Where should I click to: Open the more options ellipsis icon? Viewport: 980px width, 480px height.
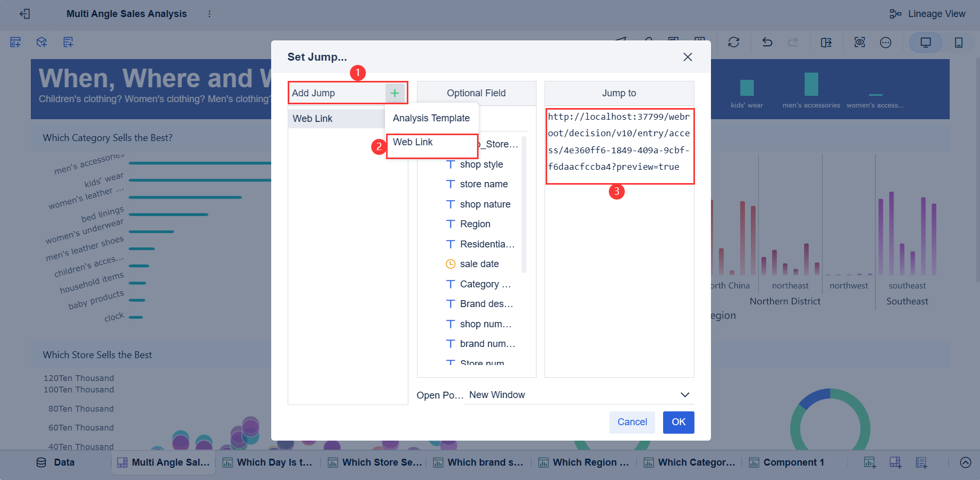pyautogui.click(x=885, y=42)
